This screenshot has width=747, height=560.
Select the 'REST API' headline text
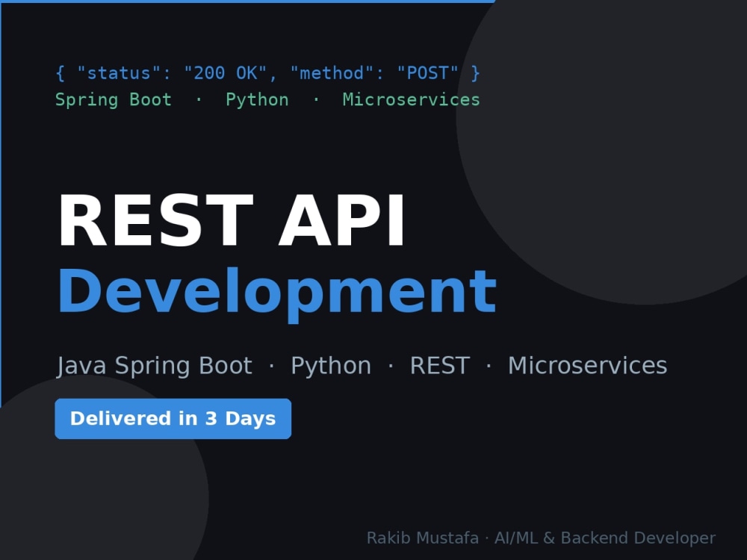click(x=231, y=220)
